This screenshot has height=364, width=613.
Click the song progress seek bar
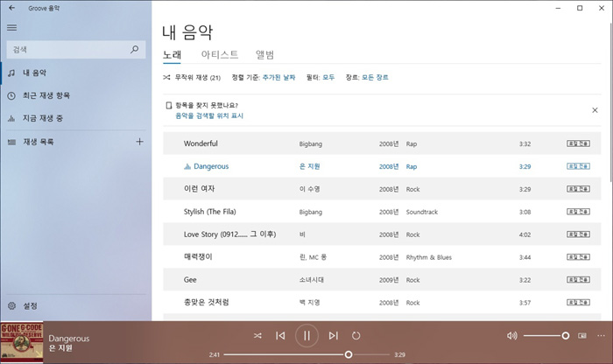point(306,354)
